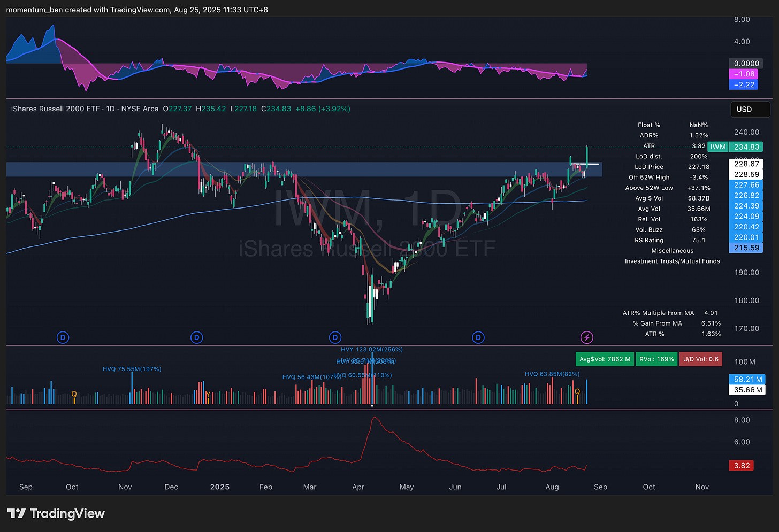Click the 234.83 last price label

(746, 147)
